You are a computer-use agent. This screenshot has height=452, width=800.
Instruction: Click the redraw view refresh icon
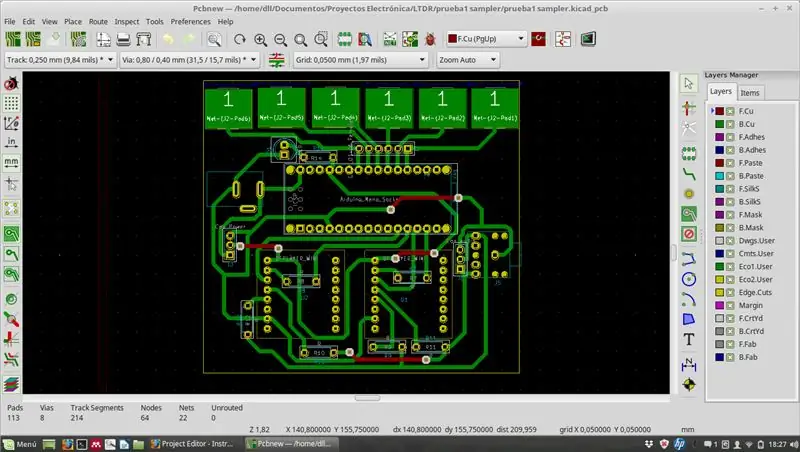[240, 40]
